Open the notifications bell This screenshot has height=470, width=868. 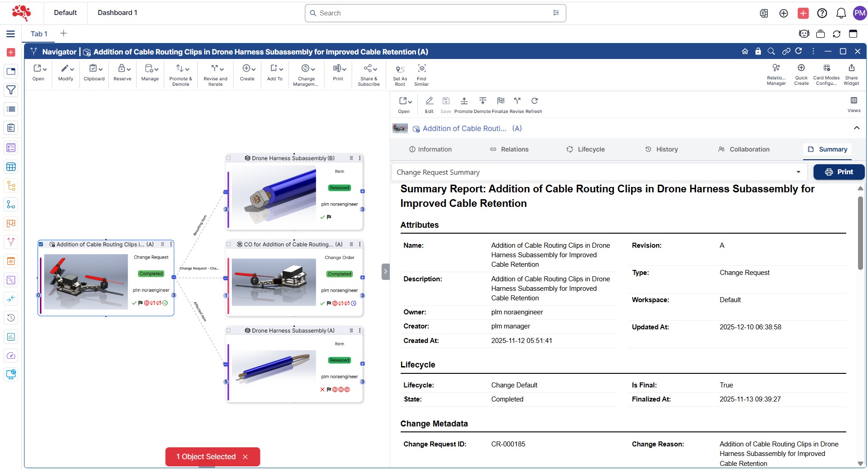click(x=841, y=13)
